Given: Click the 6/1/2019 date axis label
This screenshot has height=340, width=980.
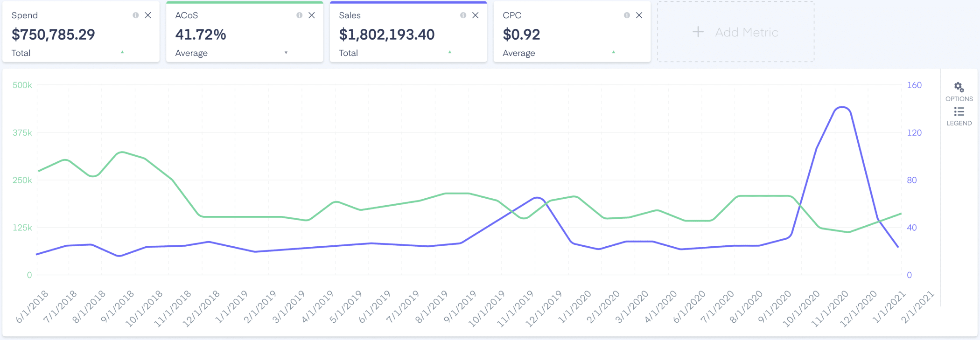Looking at the screenshot, I should pyautogui.click(x=374, y=306).
